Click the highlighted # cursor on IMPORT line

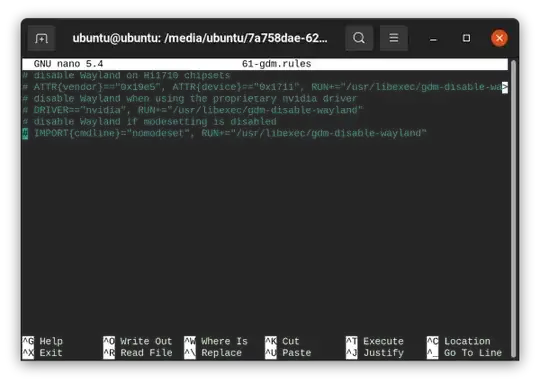tap(25, 134)
